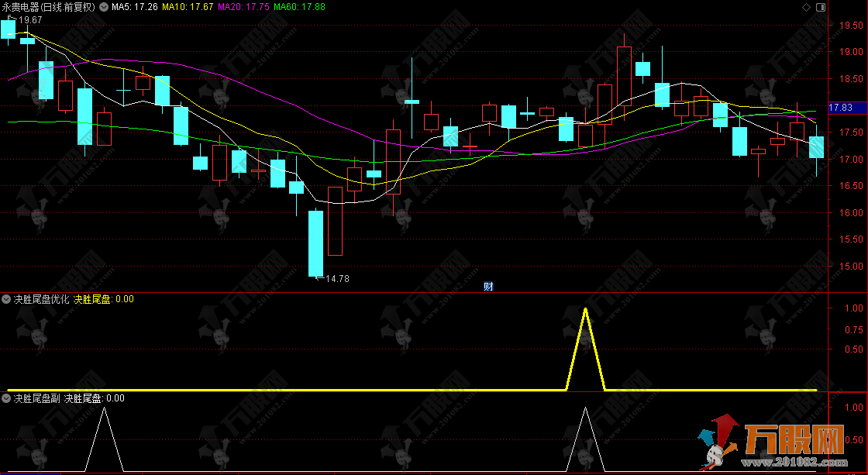Toggle the side panel icon at top-right
The height and width of the screenshot is (475, 868).
pos(821,7)
